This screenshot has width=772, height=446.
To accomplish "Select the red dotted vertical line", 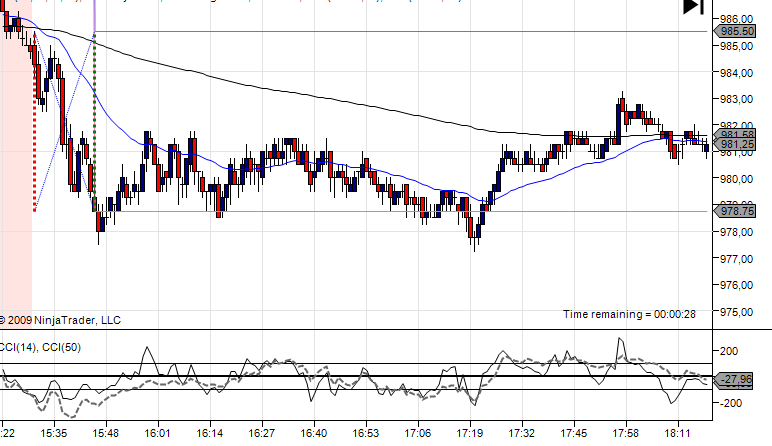I will [x=34, y=123].
